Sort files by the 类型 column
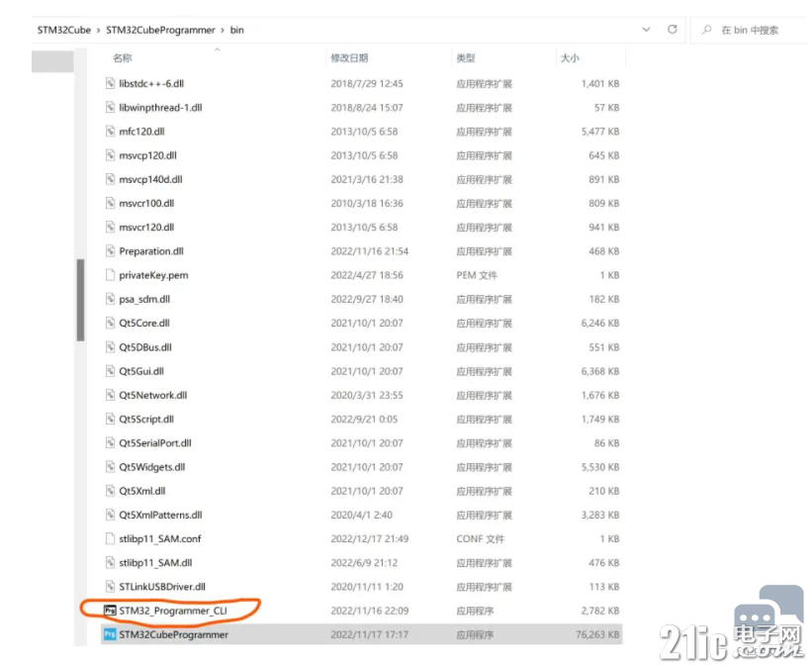 pyautogui.click(x=466, y=58)
